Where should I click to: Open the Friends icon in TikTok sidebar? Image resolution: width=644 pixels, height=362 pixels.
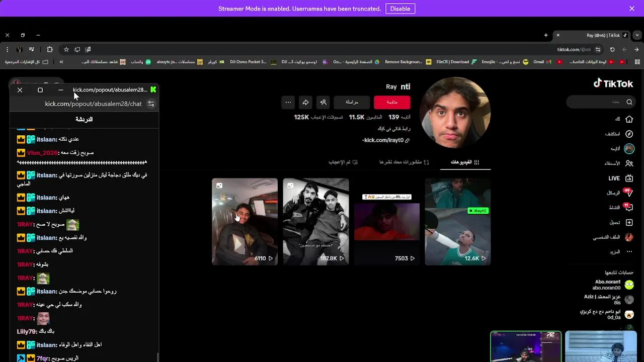629,163
